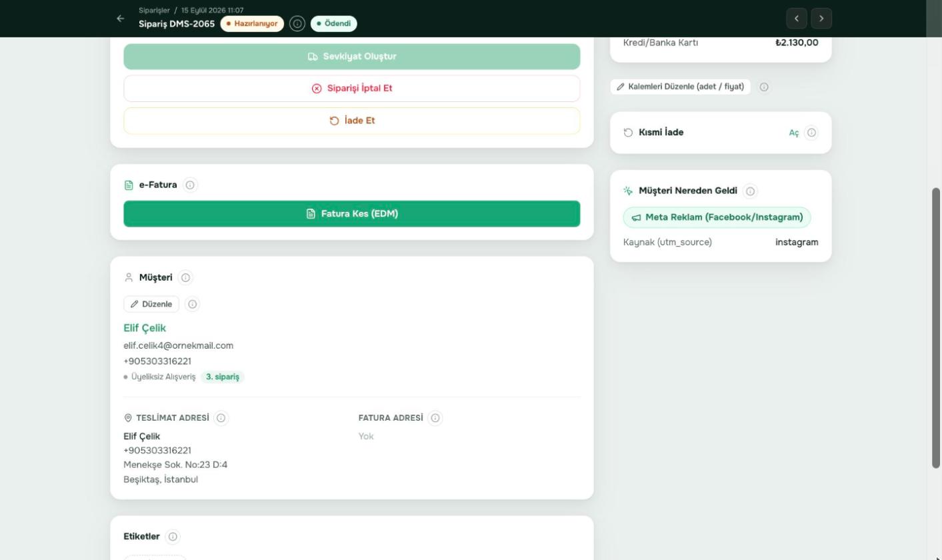This screenshot has width=942, height=560.
Task: Open info icon next to Hazırlanıyor status
Action: click(297, 24)
